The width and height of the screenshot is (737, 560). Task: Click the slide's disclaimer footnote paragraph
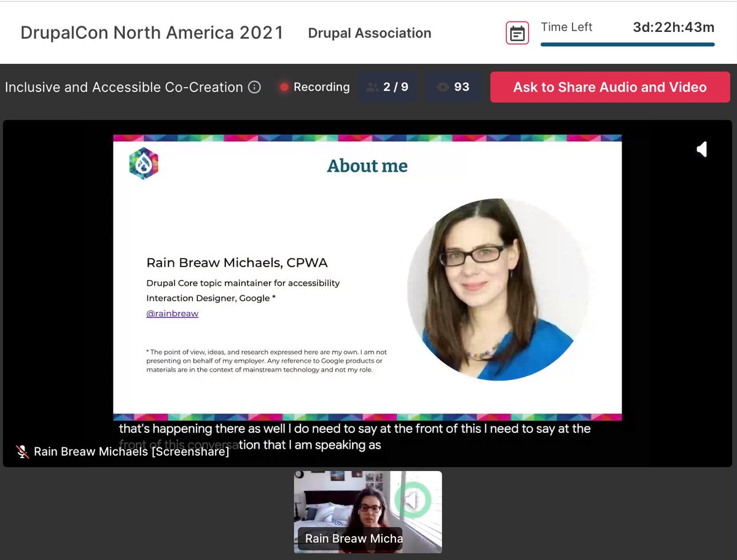click(x=267, y=361)
